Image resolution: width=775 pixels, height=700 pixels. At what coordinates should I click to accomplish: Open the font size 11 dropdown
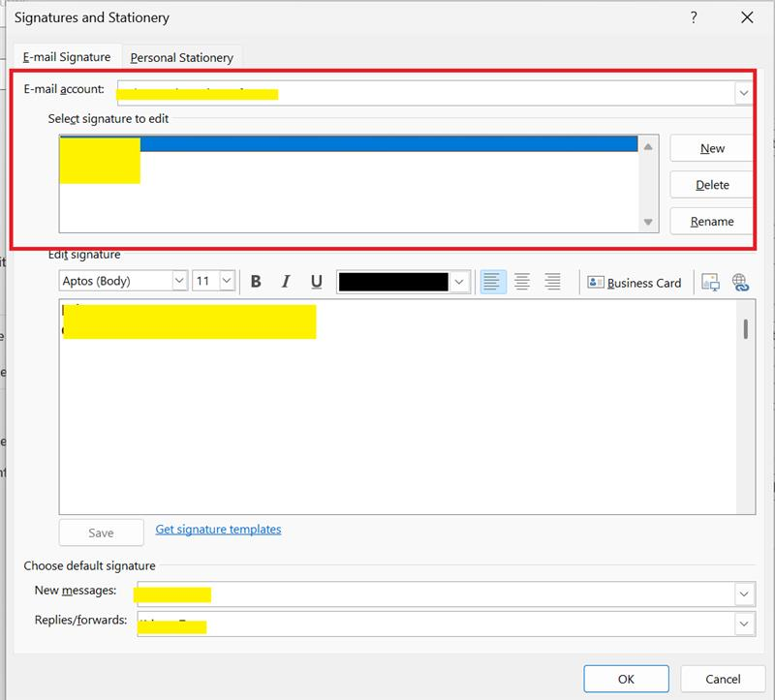coord(227,281)
